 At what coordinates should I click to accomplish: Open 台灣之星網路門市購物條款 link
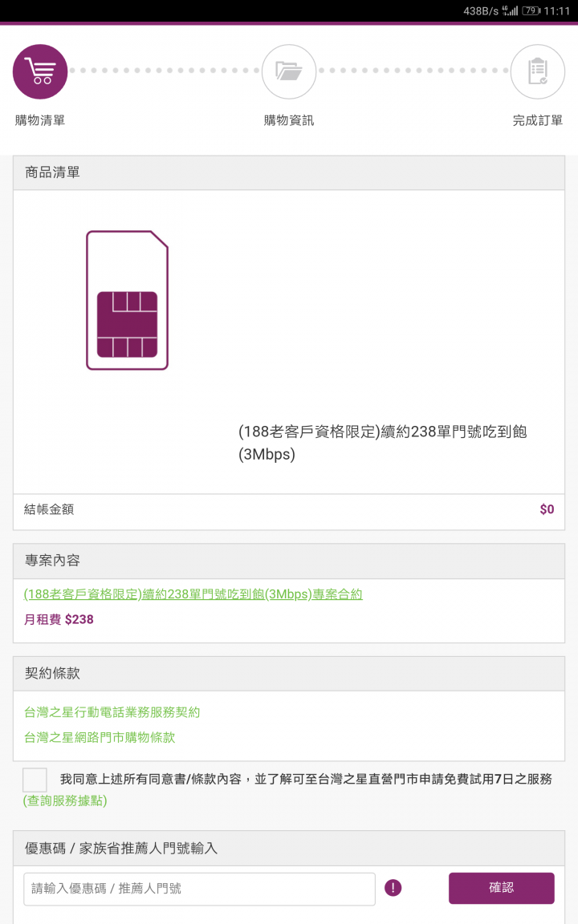[100, 737]
